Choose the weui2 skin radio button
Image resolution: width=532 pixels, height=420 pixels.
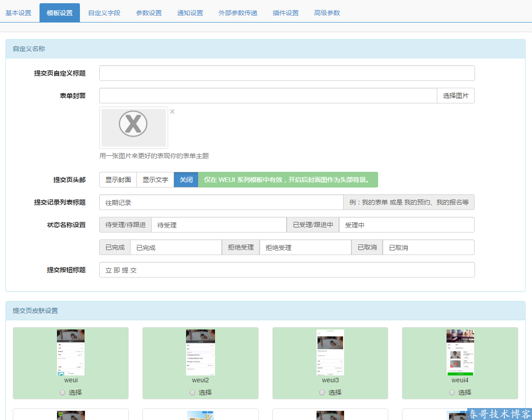(192, 392)
